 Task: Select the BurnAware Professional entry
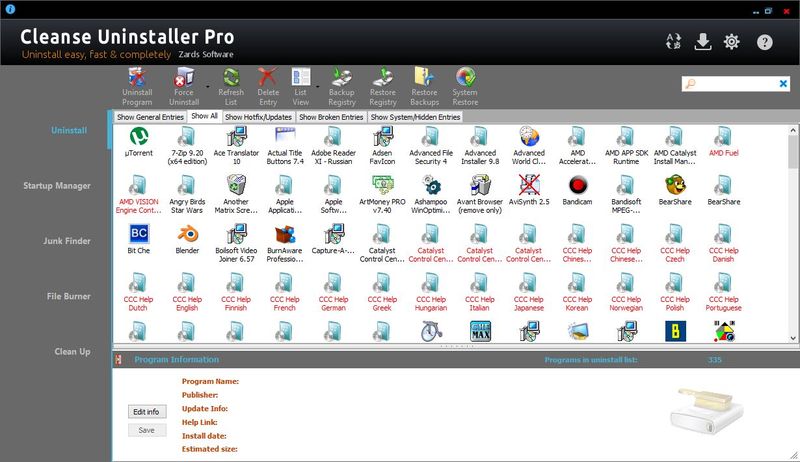[x=285, y=244]
